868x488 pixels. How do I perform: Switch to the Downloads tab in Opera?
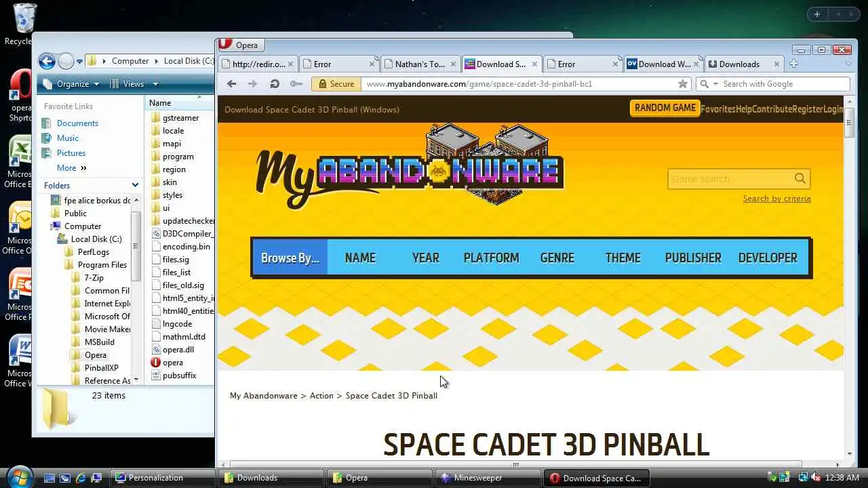[x=745, y=64]
